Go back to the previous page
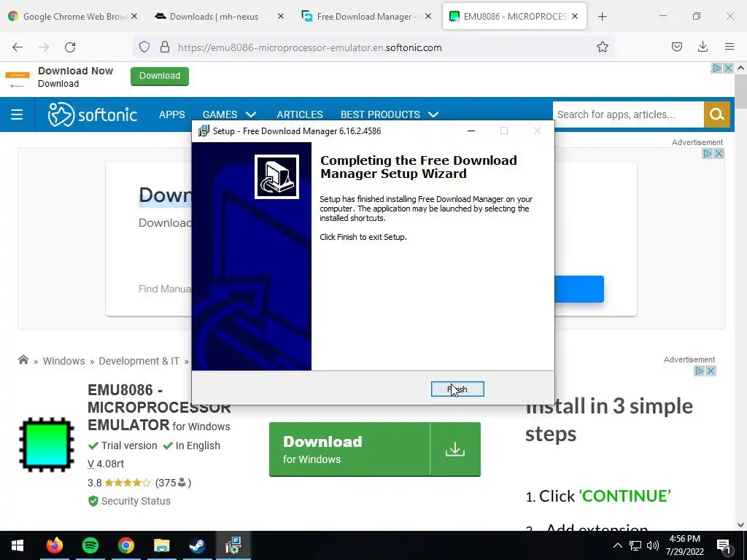Viewport: 747px width, 560px height. pos(18,47)
